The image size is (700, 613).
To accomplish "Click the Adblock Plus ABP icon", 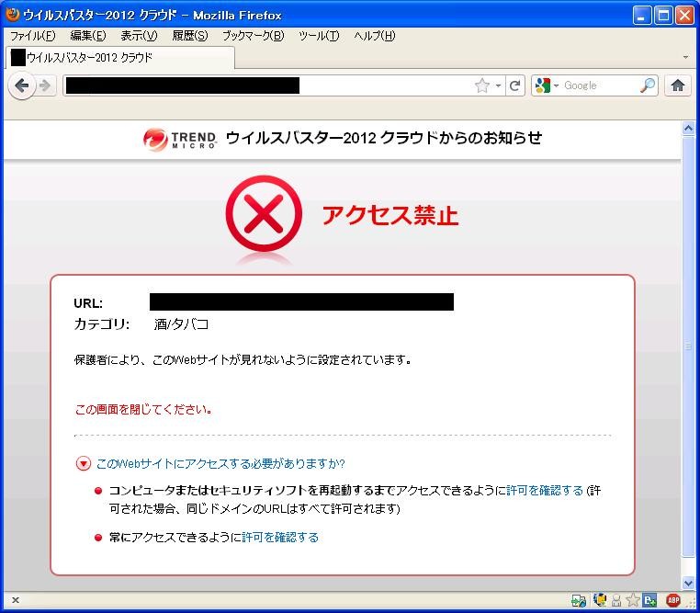I will point(673,600).
